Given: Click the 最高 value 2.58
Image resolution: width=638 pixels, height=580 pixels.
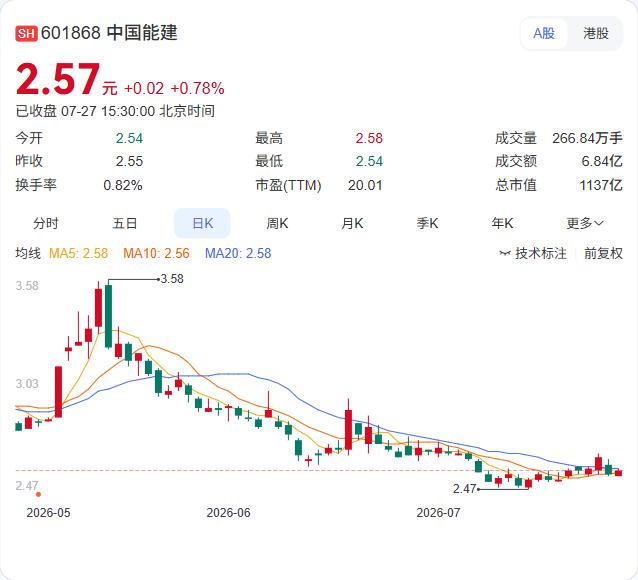Looking at the screenshot, I should click(x=369, y=138).
